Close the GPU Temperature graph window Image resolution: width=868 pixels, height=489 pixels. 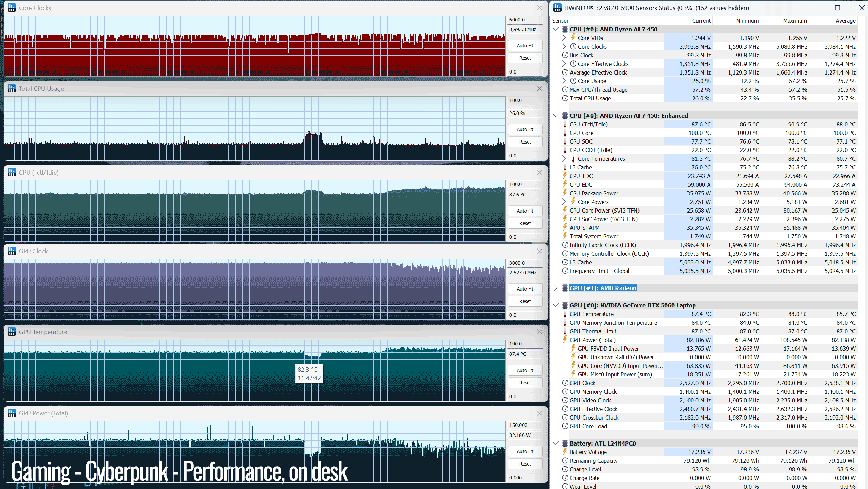pyautogui.click(x=539, y=332)
